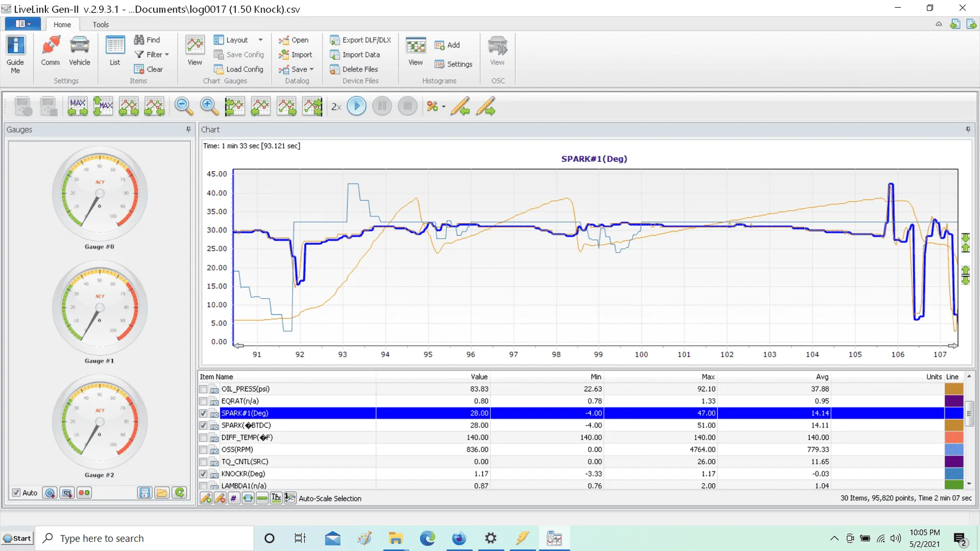Click the hash (#) chart tool icon
The height and width of the screenshot is (551, 980).
point(234,498)
